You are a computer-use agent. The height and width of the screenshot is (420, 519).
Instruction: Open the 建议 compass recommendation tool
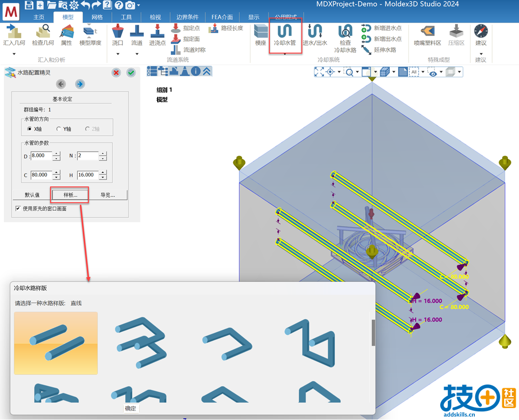(x=481, y=35)
